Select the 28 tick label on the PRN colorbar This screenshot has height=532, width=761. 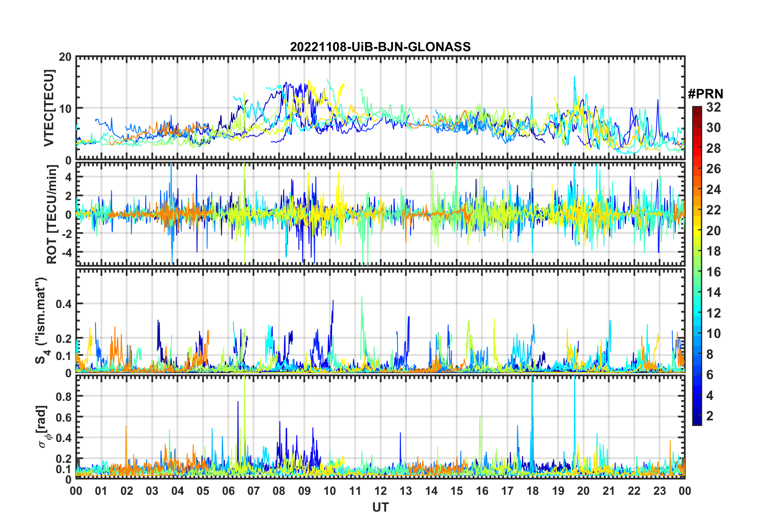coord(714,148)
